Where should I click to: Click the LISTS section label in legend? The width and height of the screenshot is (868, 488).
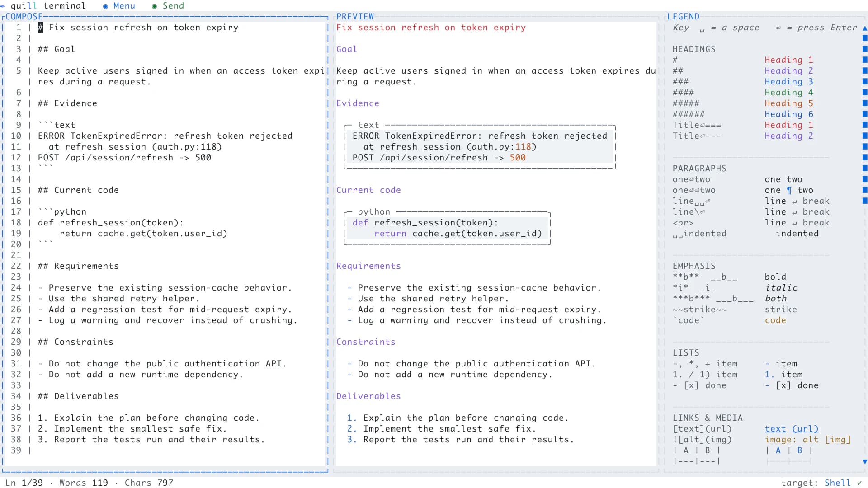[686, 352]
